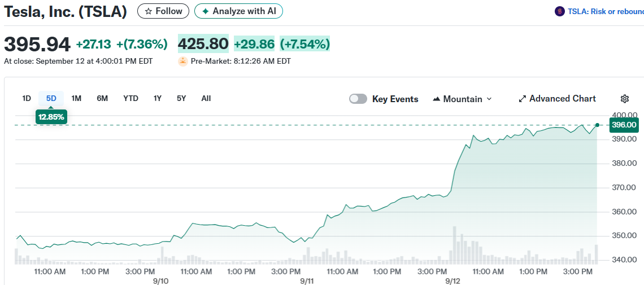This screenshot has height=285, width=644.
Task: Click the 340.00 y-axis label
Action: coord(624,260)
